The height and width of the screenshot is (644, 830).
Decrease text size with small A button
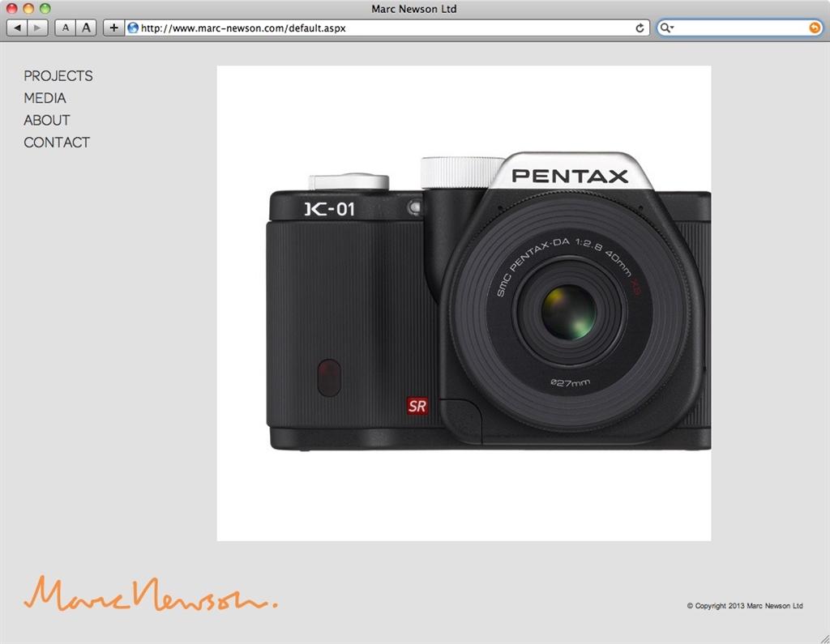tap(65, 28)
